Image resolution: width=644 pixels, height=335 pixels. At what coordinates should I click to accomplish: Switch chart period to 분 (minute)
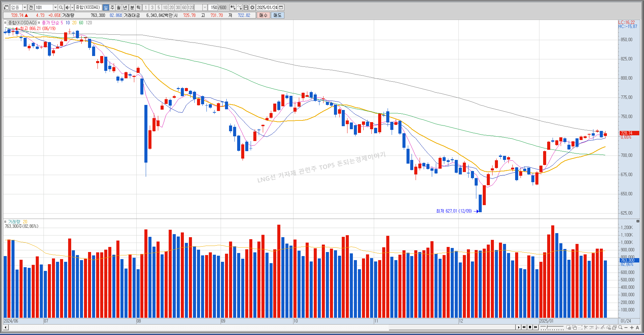[132, 7]
